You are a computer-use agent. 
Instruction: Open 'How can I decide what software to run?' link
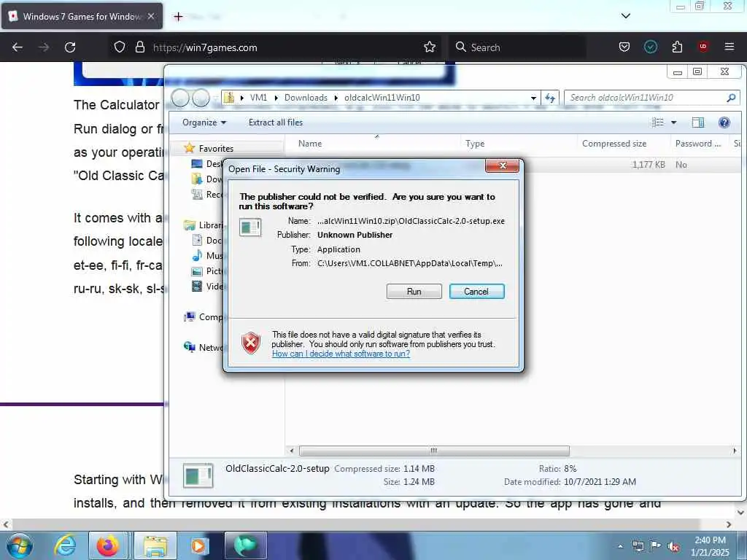coord(341,354)
